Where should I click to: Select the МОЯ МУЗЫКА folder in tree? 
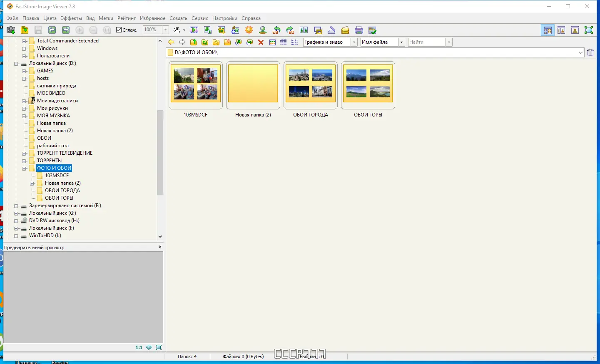coord(53,116)
